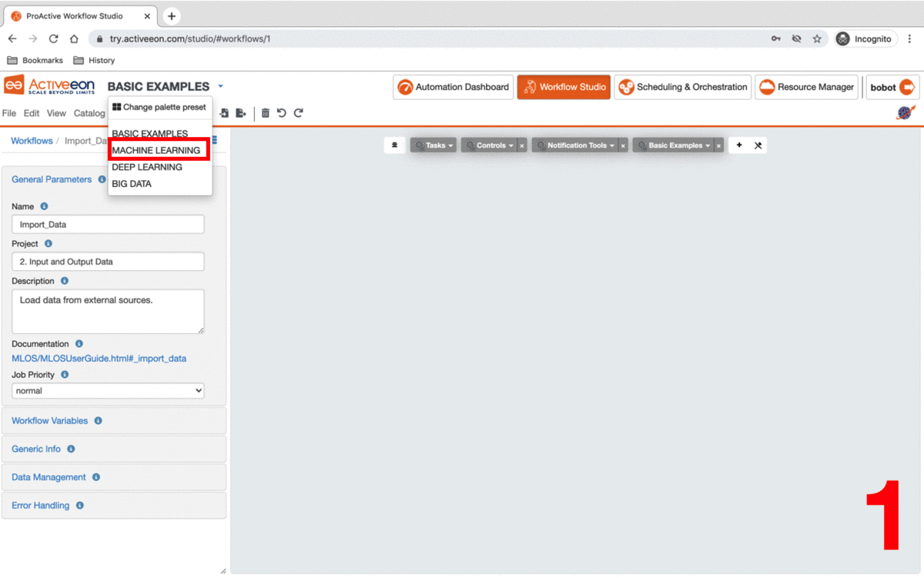This screenshot has height=578, width=924.
Task: Open the Controls palette dropdown
Action: pos(490,145)
